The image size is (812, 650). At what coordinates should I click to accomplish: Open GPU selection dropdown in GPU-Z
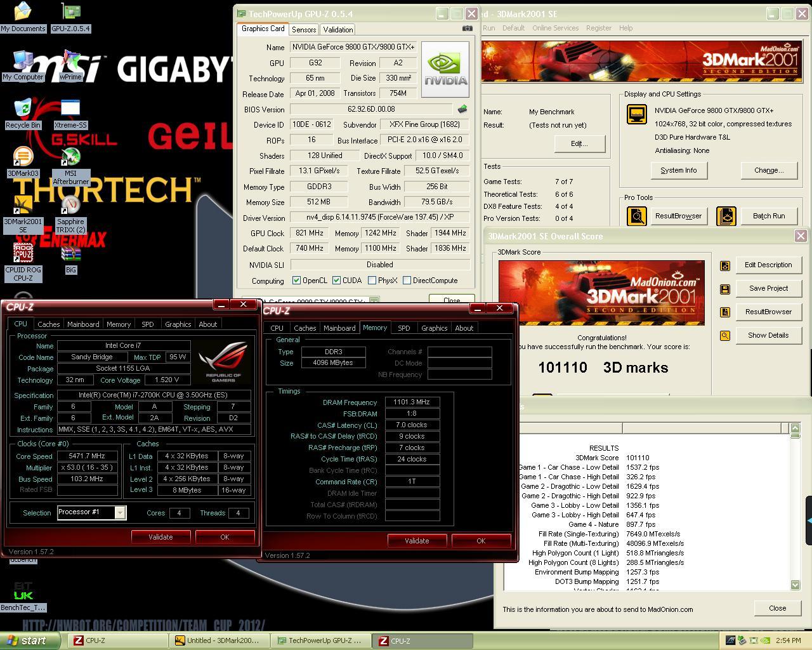click(374, 301)
